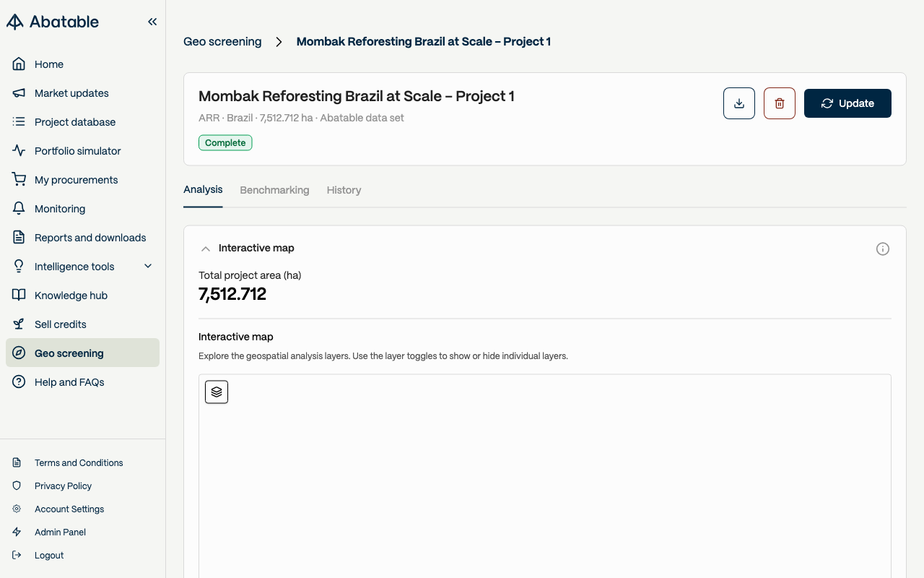Open Market updates page

click(x=82, y=93)
